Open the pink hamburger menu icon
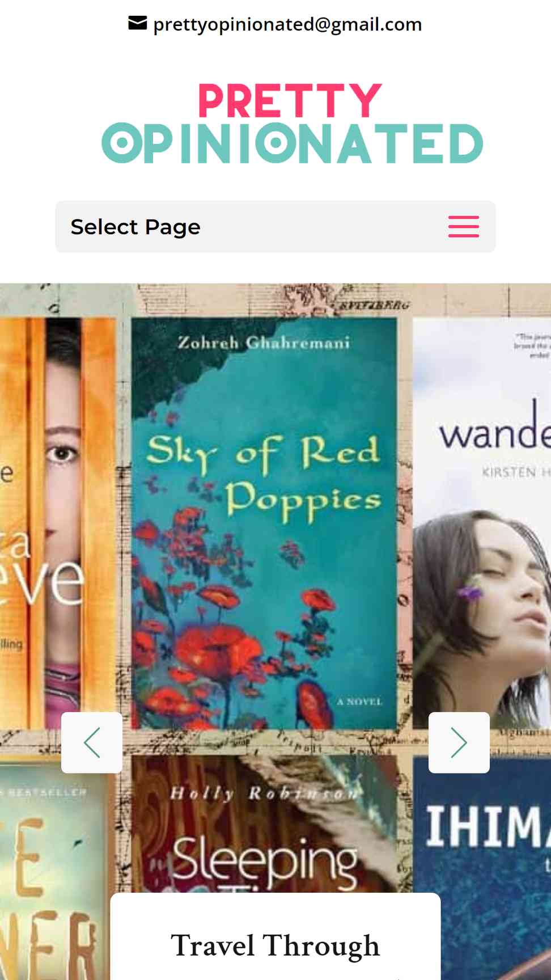 pos(463,226)
